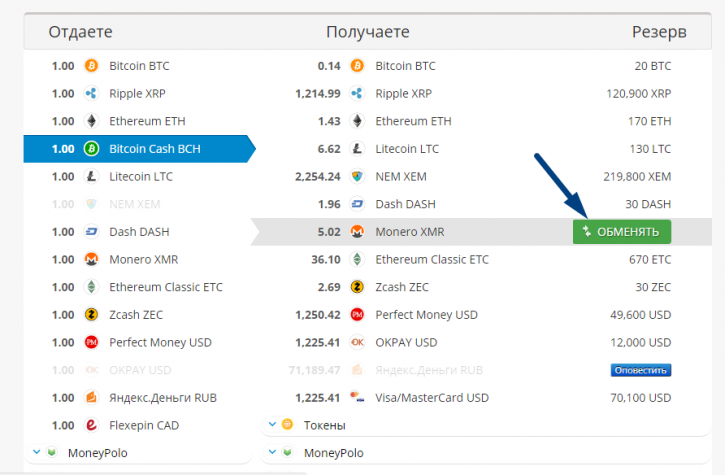
Task: Click the blue Оповестить button
Action: (x=641, y=370)
